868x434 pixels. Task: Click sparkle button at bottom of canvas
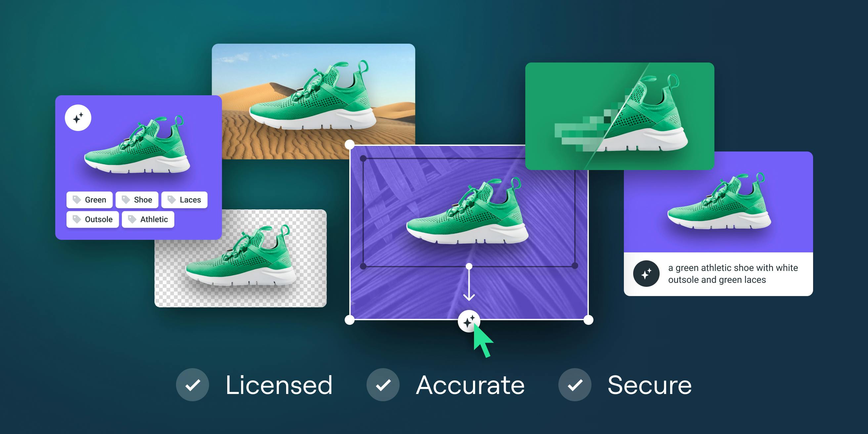point(468,322)
